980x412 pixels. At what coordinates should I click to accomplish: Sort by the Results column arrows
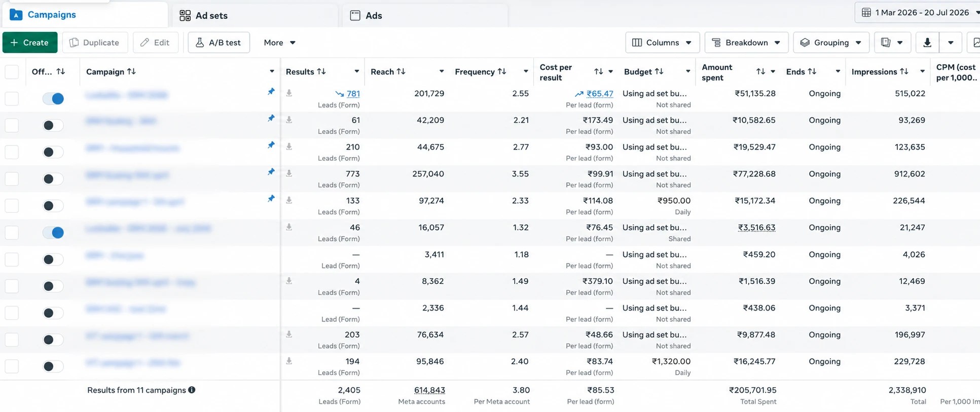tap(321, 71)
